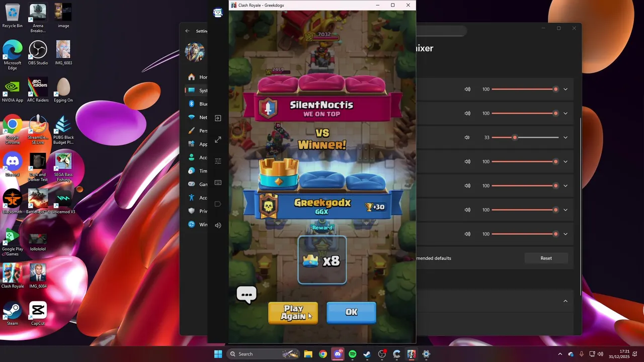The image size is (644, 362).
Task: Open Network in the Settings sidebar
Action: point(197,117)
